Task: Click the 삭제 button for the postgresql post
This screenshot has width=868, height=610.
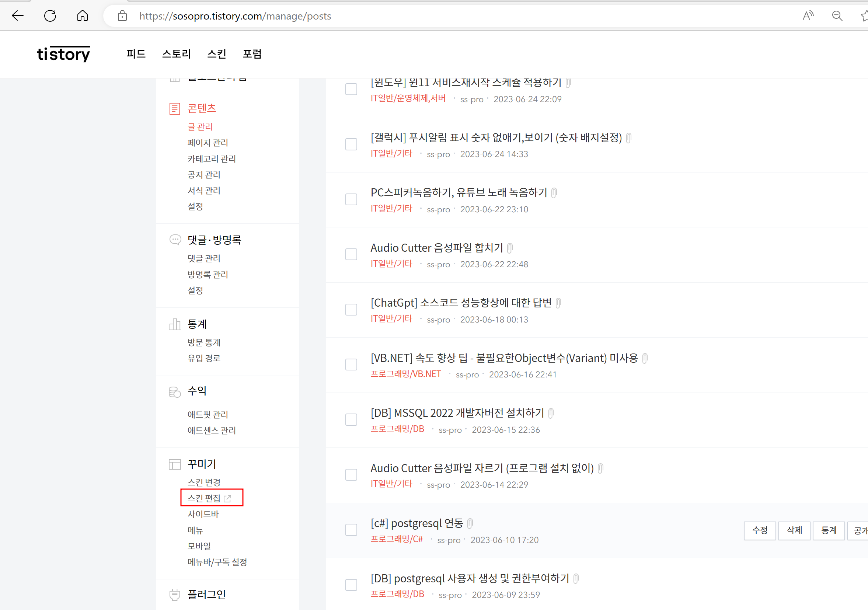Action: [x=794, y=530]
